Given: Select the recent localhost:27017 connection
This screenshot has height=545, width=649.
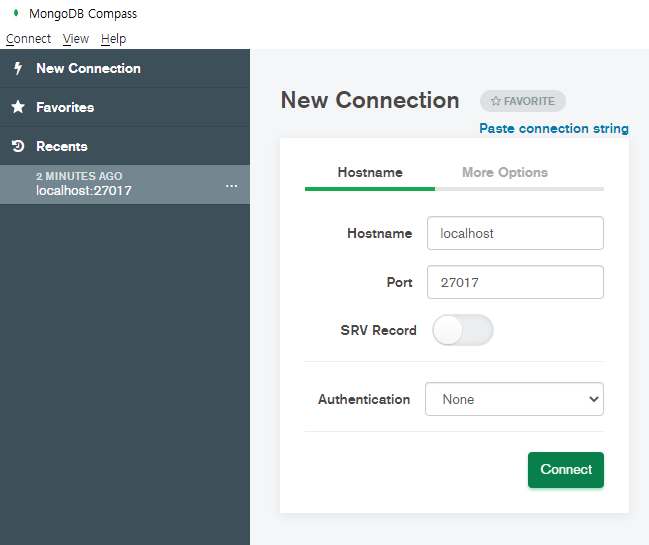Looking at the screenshot, I should pyautogui.click(x=125, y=185).
